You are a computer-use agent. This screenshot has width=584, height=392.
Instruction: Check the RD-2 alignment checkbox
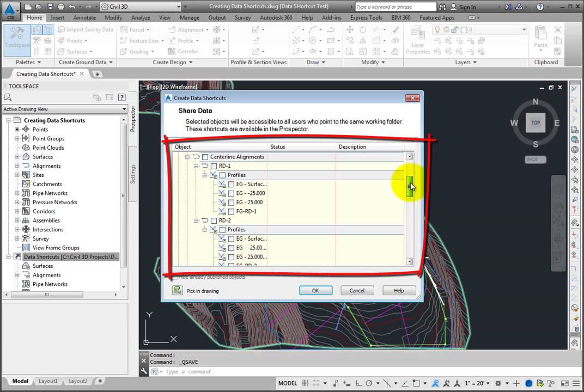tap(214, 220)
